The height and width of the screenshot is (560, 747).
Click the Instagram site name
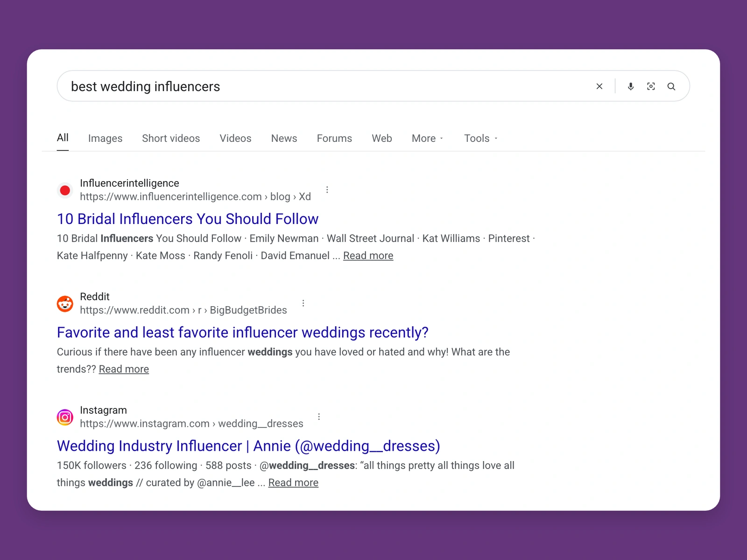coord(103,410)
